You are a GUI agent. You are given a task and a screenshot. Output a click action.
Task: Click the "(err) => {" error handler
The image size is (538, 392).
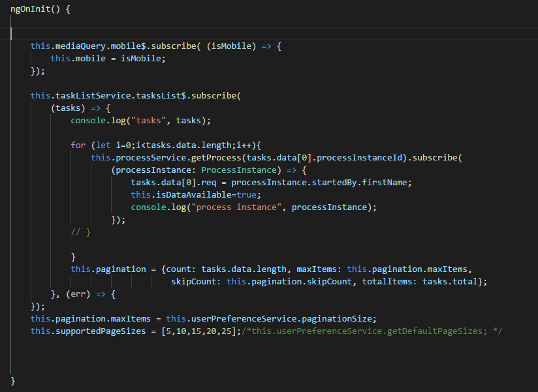[91, 294]
